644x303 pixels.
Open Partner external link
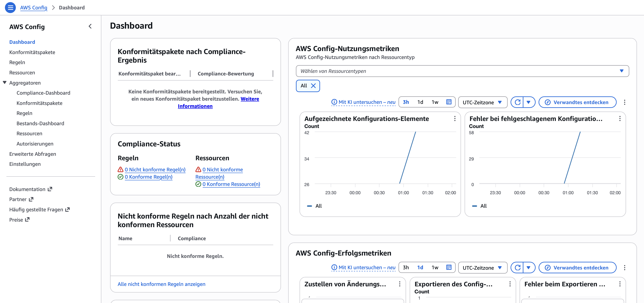point(21,199)
